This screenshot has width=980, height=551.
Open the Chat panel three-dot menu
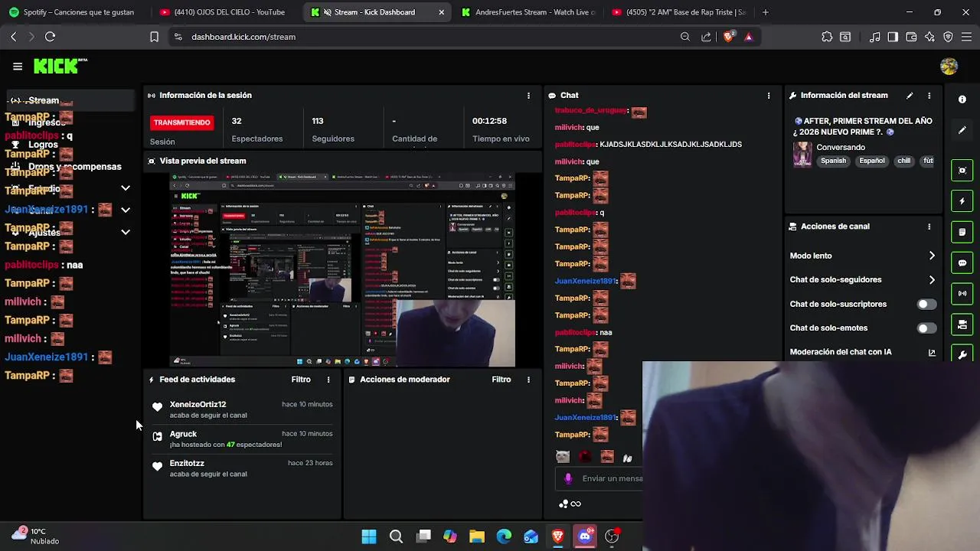pyautogui.click(x=769, y=96)
